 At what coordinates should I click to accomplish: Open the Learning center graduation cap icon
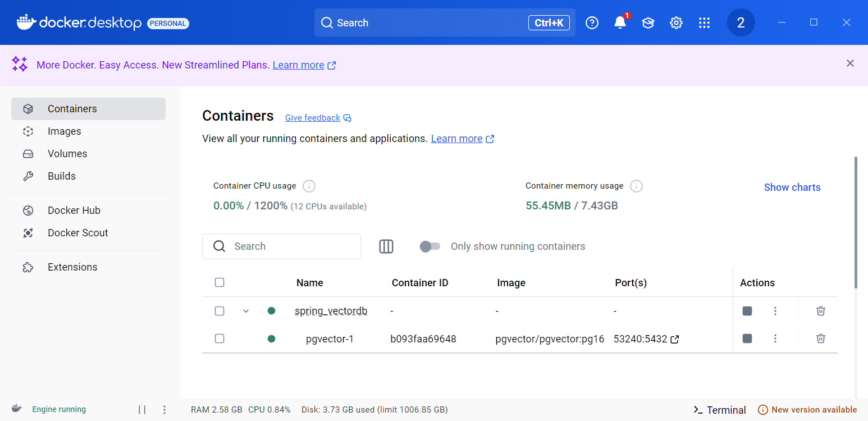click(x=648, y=22)
